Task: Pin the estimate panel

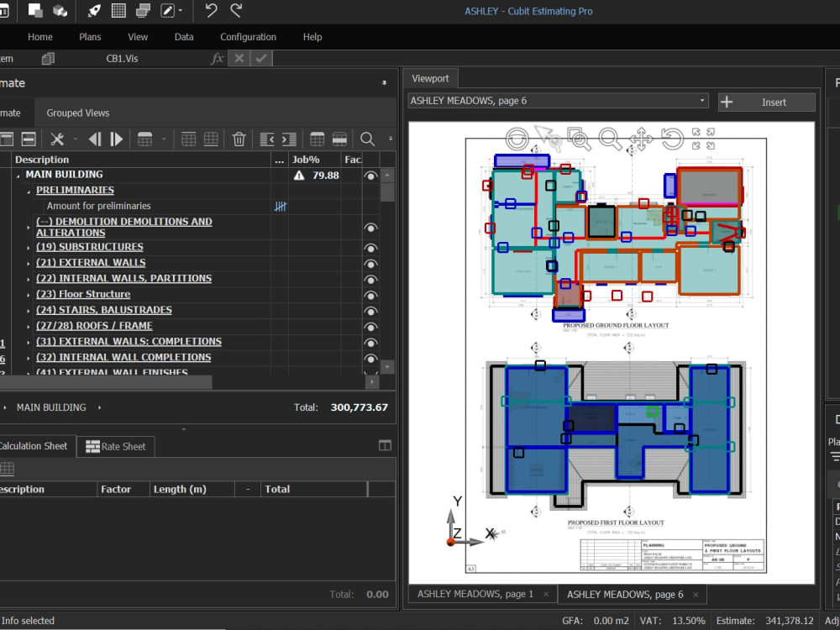Action: (384, 82)
